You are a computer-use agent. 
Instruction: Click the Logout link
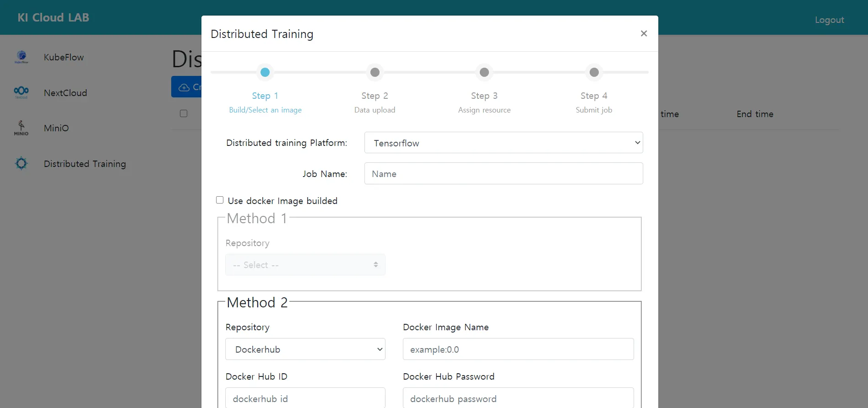(829, 20)
